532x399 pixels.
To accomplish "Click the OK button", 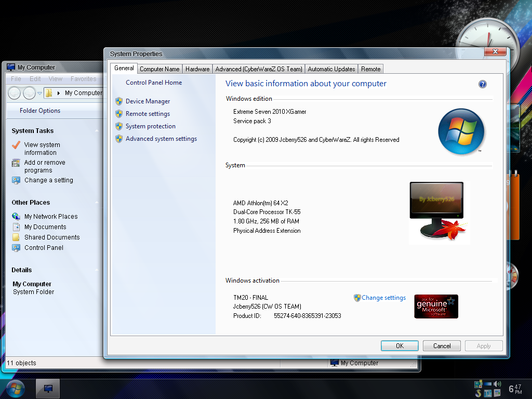I will point(400,345).
